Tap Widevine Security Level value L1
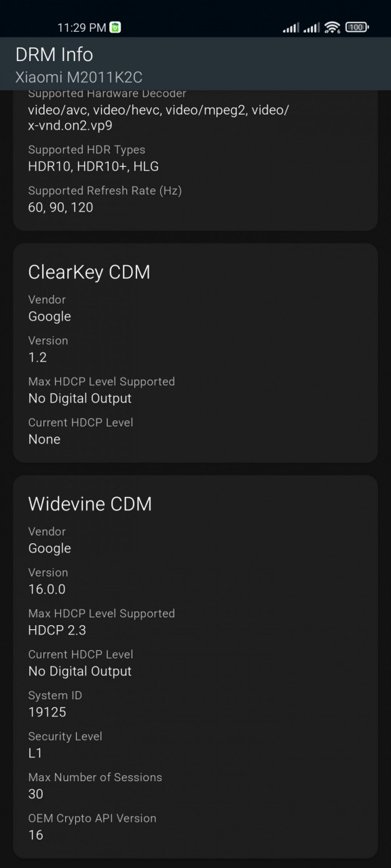Image resolution: width=391 pixels, height=868 pixels. click(35, 753)
